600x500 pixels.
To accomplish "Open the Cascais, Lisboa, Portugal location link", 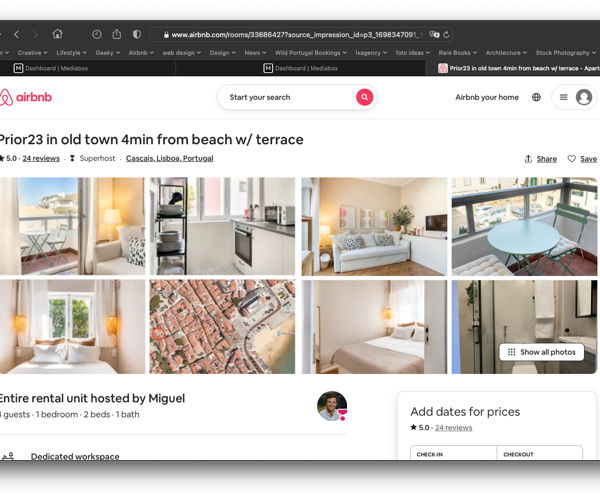I will tap(169, 158).
